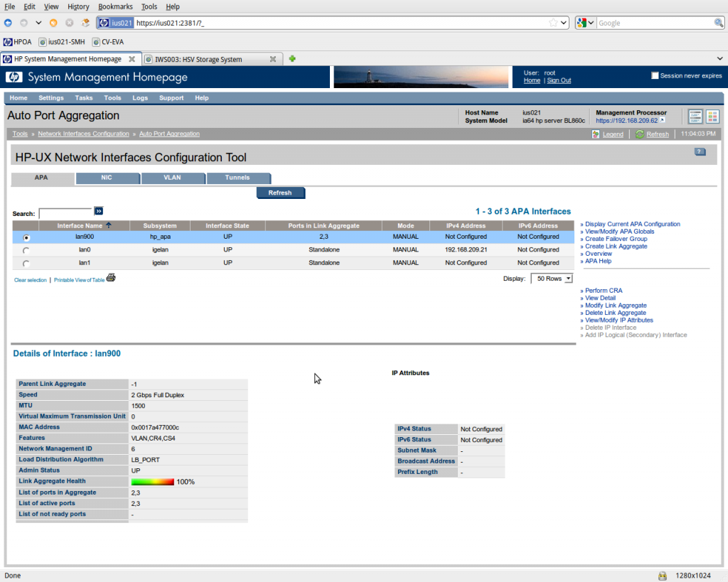The height and width of the screenshot is (582, 728).
Task: Click the green Refresh arrows icon in header bar
Action: click(639, 134)
